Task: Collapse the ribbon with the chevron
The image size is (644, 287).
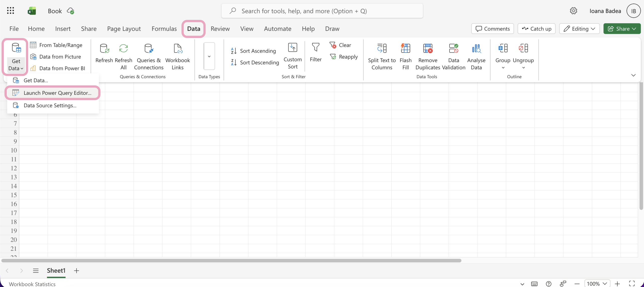Action: [x=633, y=75]
